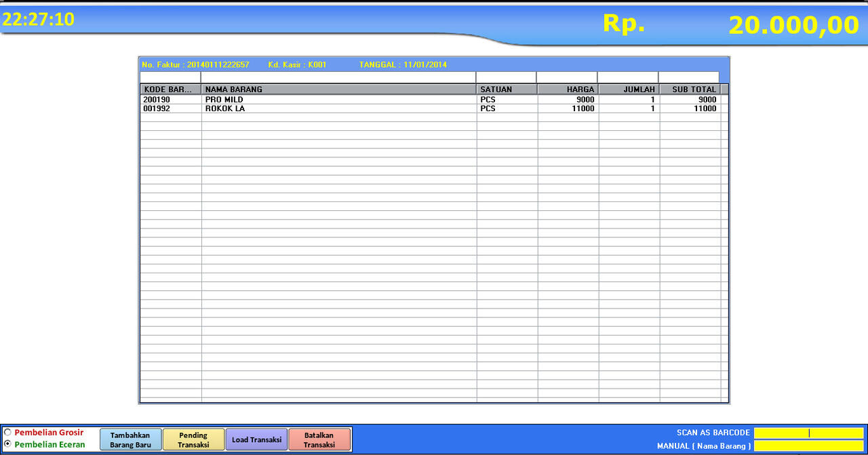Click the 11000 price cell in HARGA column
The height and width of the screenshot is (455, 868).
568,108
